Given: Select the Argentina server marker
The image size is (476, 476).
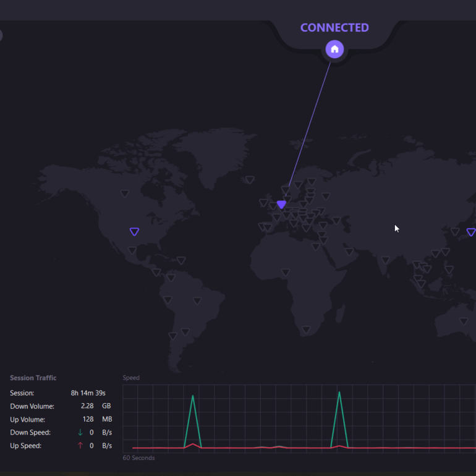Looking at the screenshot, I should (185, 332).
